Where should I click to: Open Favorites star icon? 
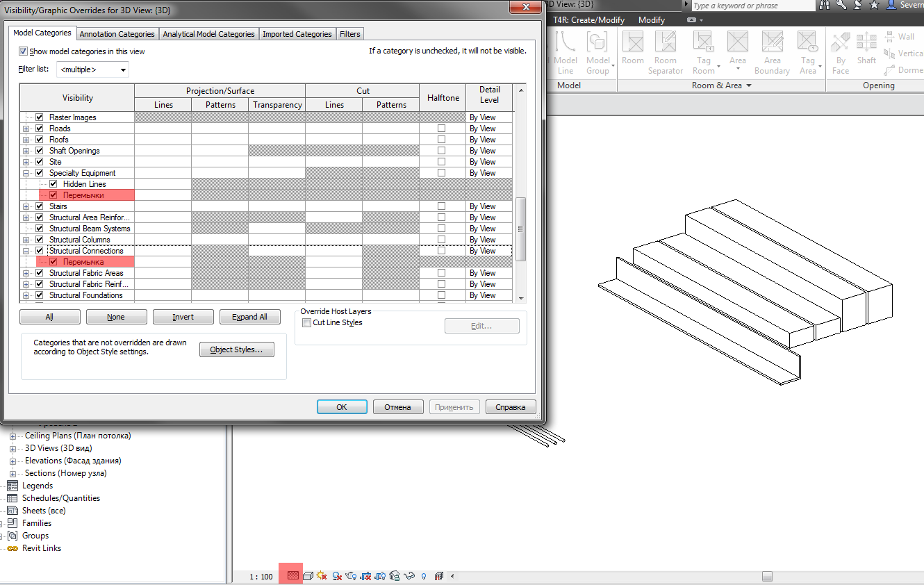pos(874,5)
